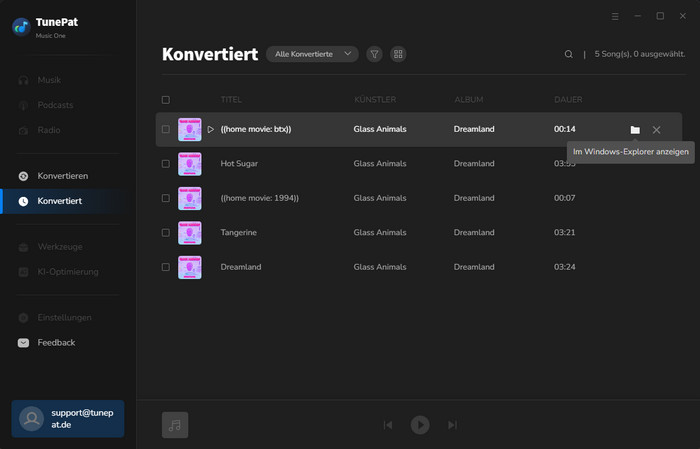Select the Tangerine title text
Viewport: 700px width, 449px height.
click(x=238, y=233)
